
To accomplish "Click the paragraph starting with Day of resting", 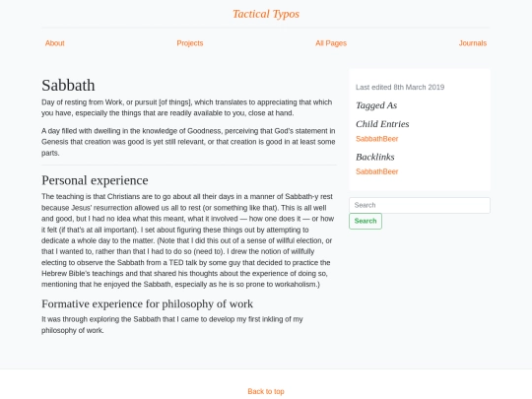I will [188, 107].
